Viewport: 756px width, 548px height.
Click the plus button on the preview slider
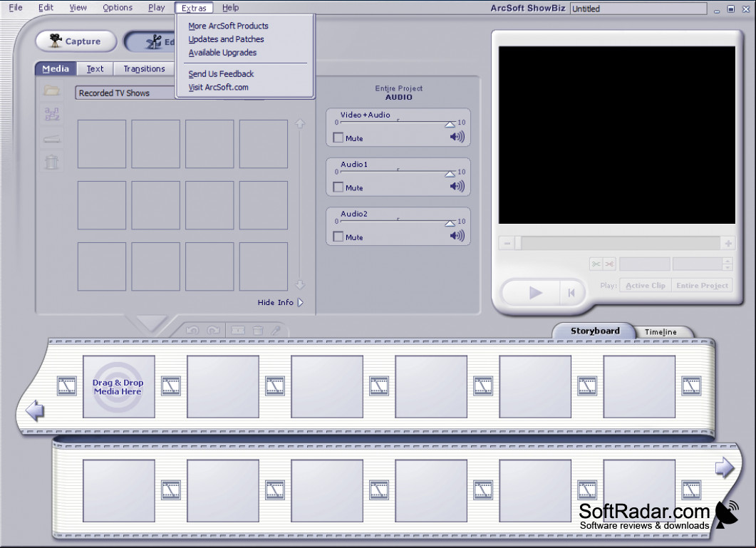pos(728,244)
